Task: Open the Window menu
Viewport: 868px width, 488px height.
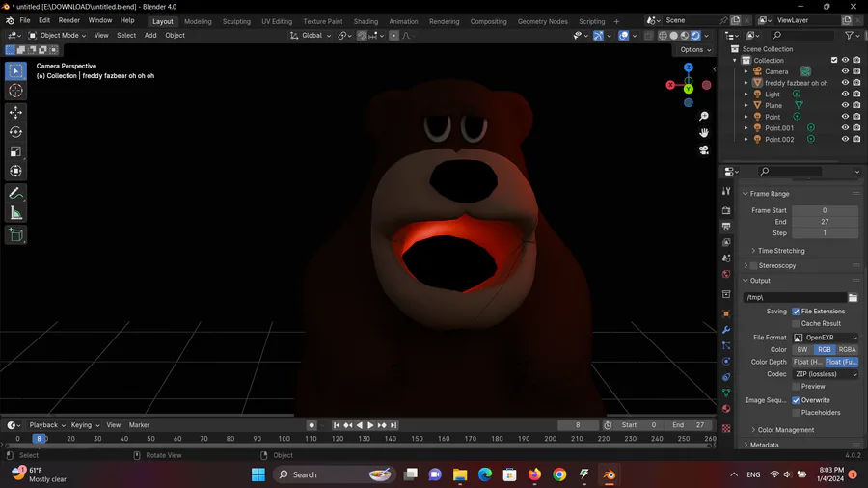Action: click(x=100, y=20)
